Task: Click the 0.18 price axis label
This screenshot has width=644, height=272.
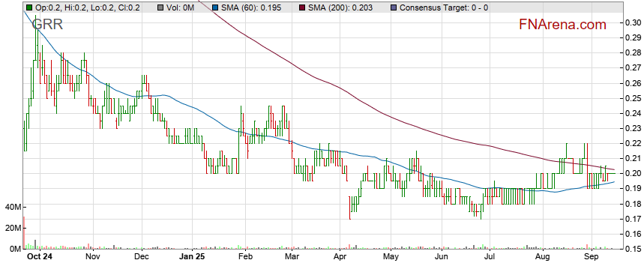Action: click(634, 204)
